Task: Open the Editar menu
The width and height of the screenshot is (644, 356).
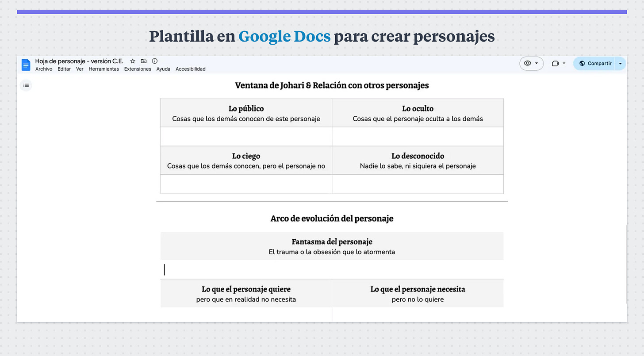Action: click(64, 69)
